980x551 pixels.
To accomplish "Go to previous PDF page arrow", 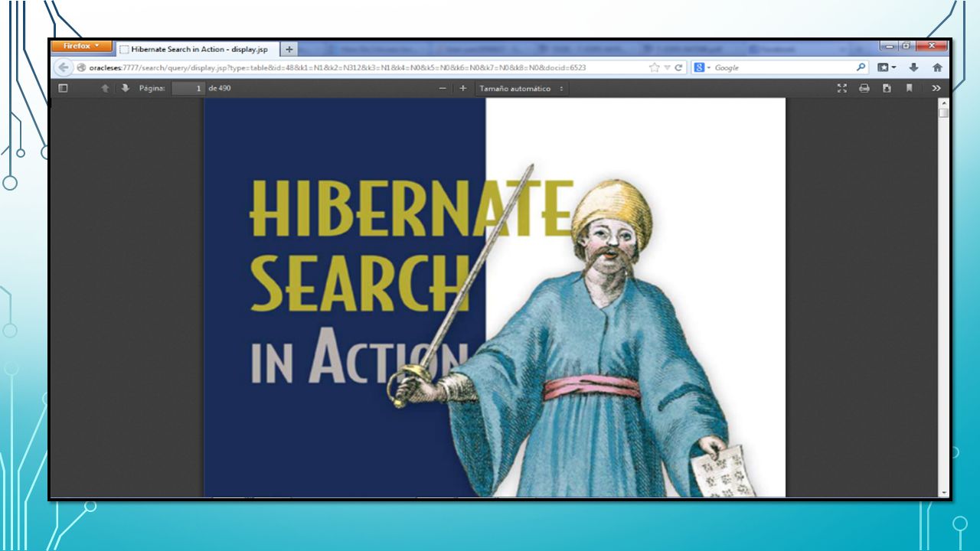I will click(106, 89).
